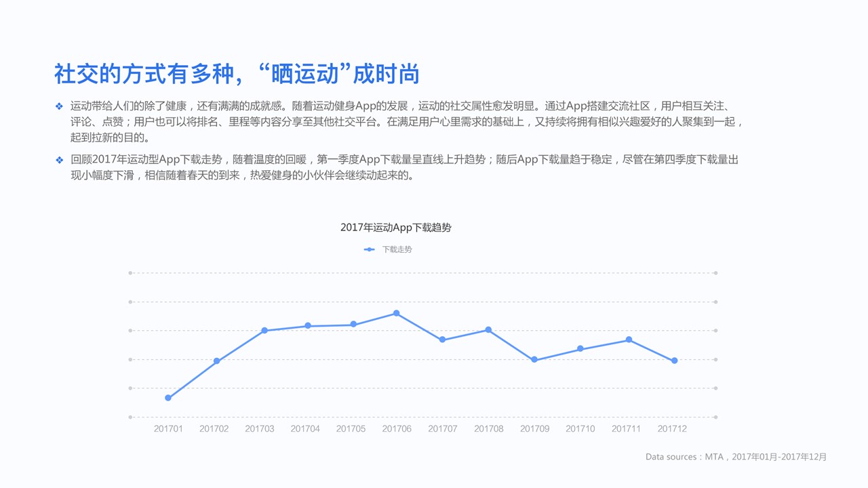Click the 201711 data point on chart
This screenshot has height=488, width=868.
629,340
